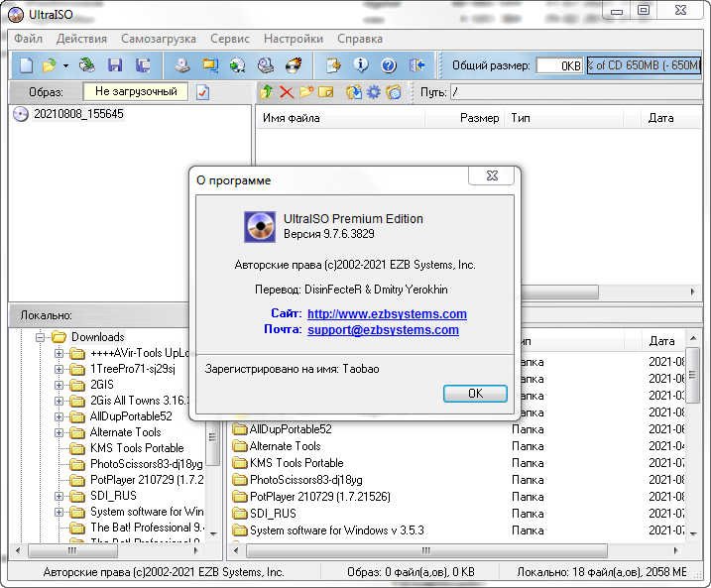
Task: Click the Save As toolbar icon
Action: coord(143,65)
